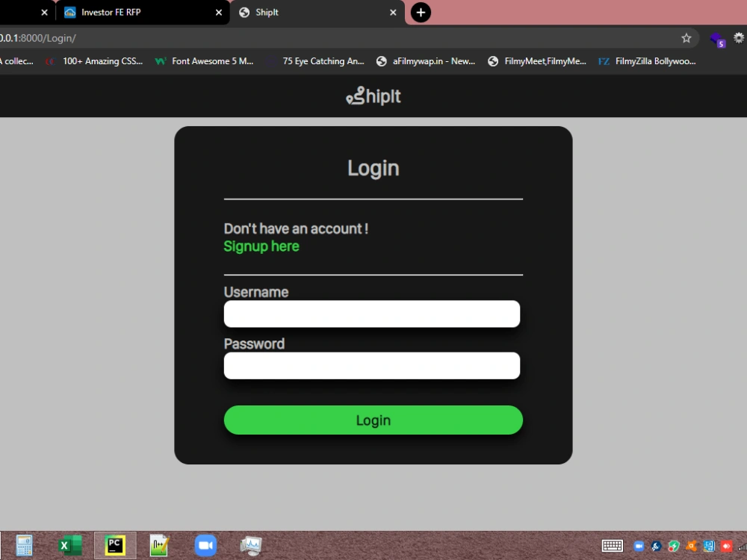Open the touch keyboard tray icon
Screen dimensions: 747x560
click(x=613, y=546)
